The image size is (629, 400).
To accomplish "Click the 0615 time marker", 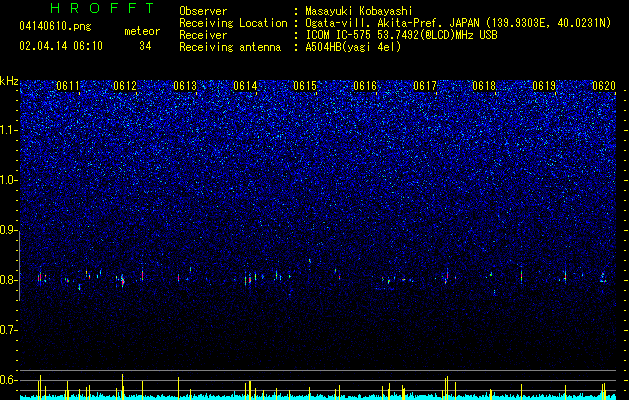I will [x=305, y=86].
